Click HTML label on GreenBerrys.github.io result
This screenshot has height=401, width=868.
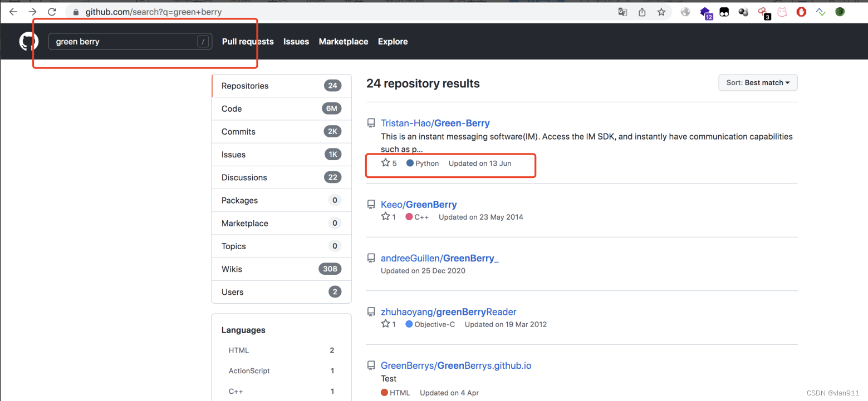pos(395,393)
